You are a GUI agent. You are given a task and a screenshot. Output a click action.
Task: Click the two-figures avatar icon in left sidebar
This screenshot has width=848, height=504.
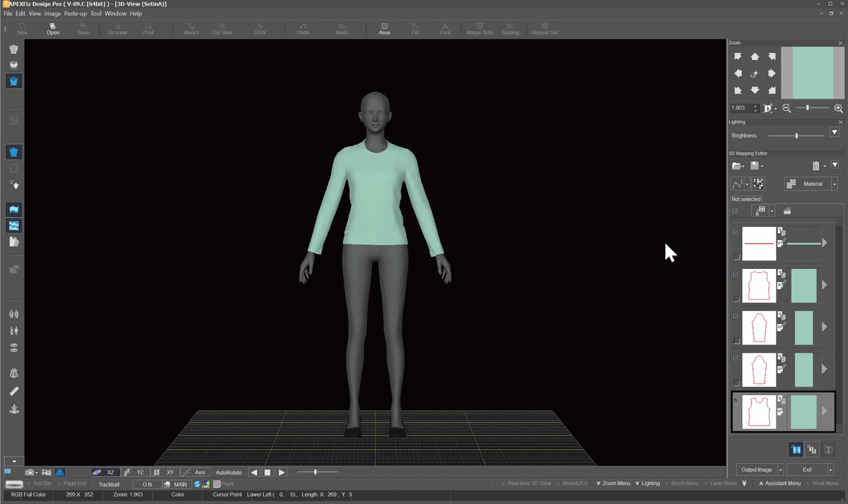tap(13, 314)
